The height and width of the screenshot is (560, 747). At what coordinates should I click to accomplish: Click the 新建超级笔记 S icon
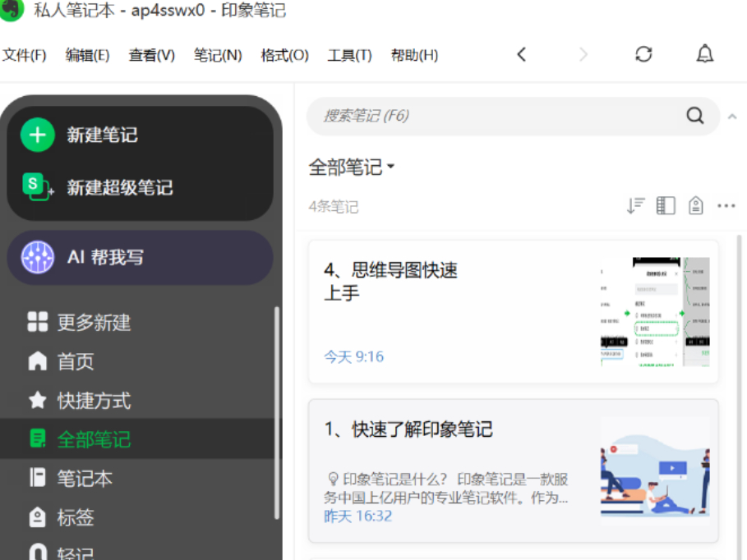[38, 186]
